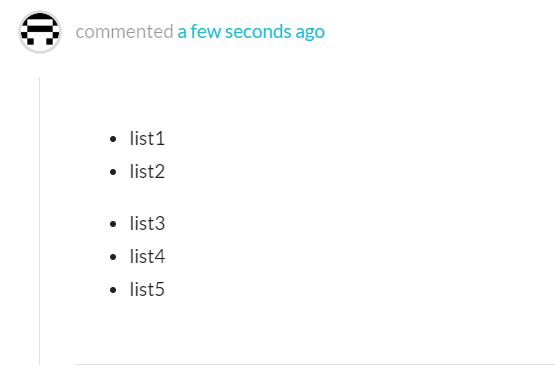Screen dimensions: 555x390
Task: Click the gray 'commented' label text
Action: point(124,32)
